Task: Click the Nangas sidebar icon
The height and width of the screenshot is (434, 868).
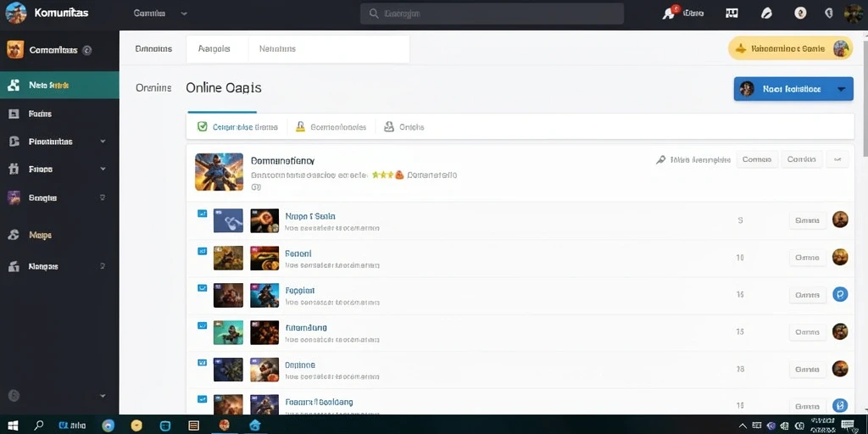Action: pos(14,266)
